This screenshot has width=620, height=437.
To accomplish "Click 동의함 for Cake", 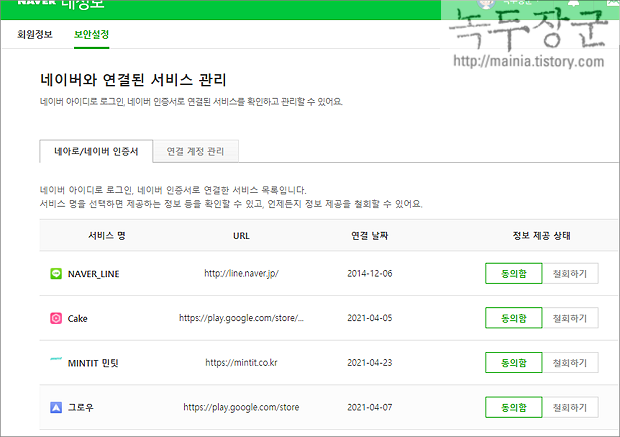I will [x=514, y=318].
